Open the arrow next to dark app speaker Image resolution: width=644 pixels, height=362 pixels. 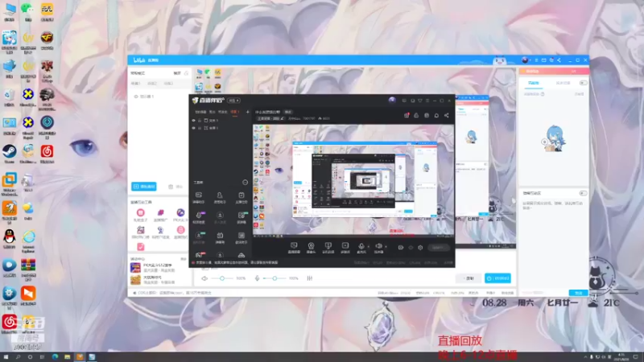pos(386,247)
